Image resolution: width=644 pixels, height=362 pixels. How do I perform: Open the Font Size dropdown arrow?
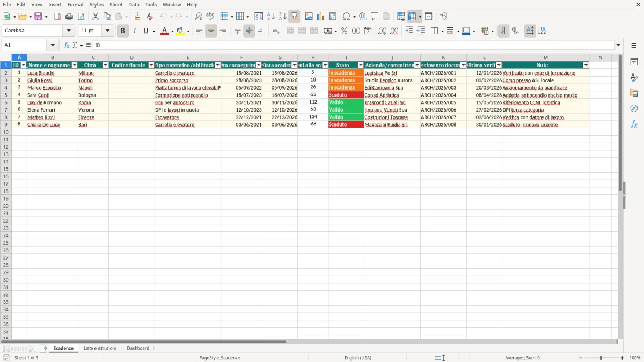point(107,31)
